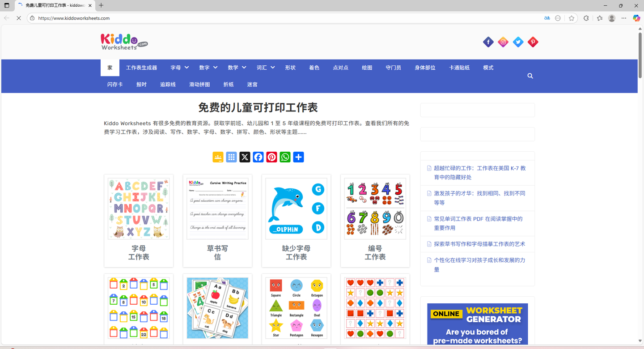
Task: Click the yellow Google Classroom share icon
Action: 218,157
